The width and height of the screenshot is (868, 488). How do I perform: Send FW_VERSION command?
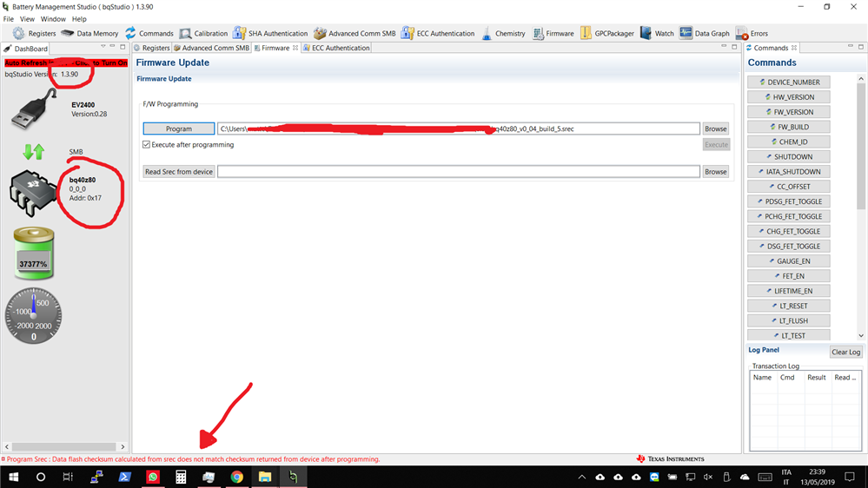tap(788, 112)
